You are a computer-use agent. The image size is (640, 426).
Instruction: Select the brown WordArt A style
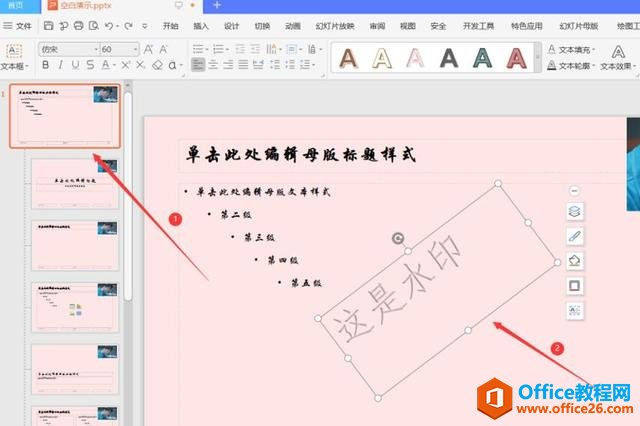(x=348, y=58)
